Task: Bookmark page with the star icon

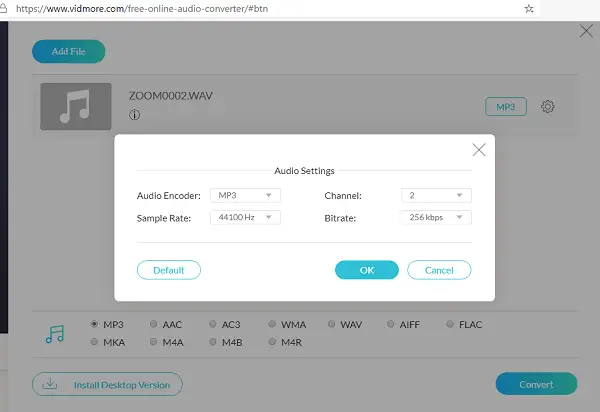Action: point(529,8)
